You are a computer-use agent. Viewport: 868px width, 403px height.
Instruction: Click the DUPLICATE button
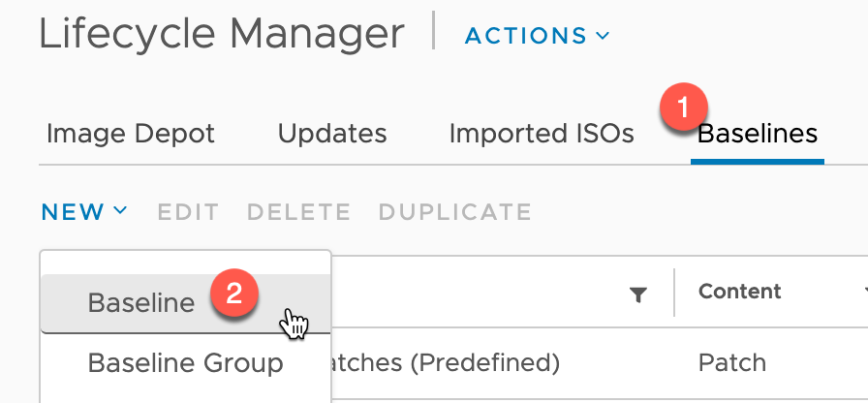[455, 212]
